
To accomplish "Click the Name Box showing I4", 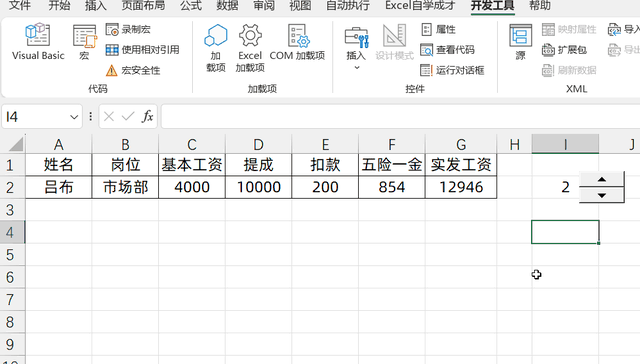I will coord(35,117).
